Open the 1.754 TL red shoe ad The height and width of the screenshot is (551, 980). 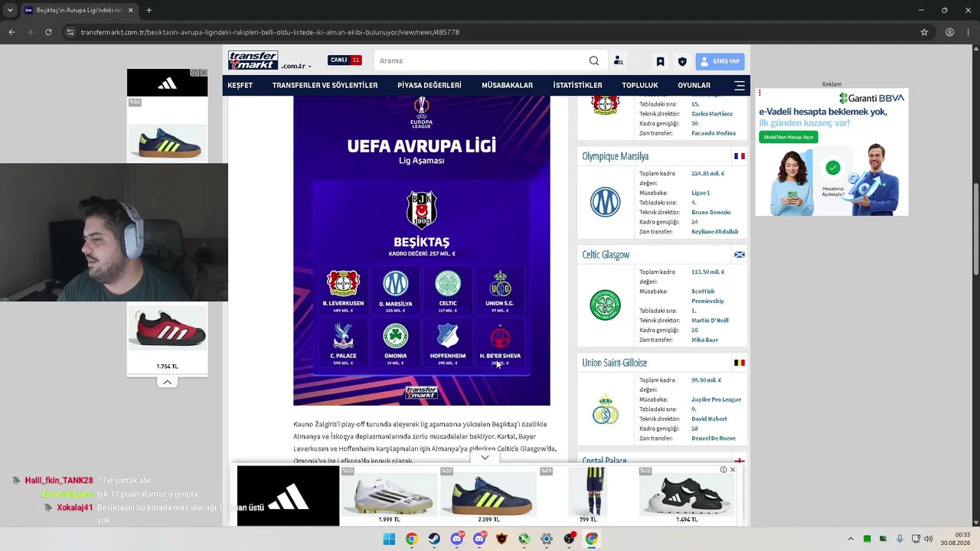point(167,337)
